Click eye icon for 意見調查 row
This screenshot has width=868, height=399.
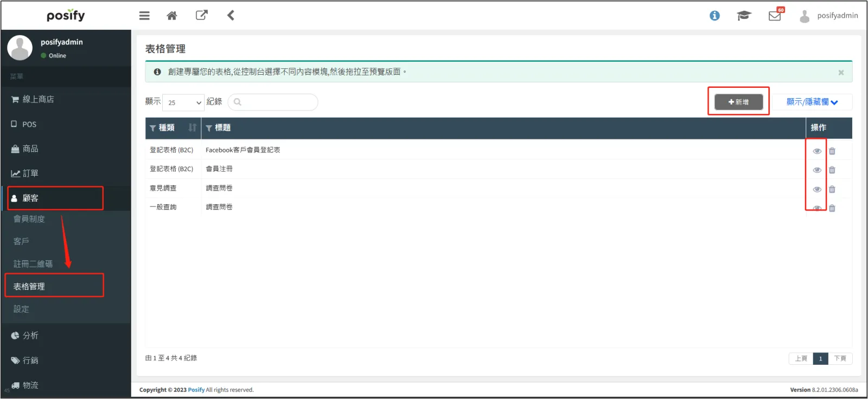pyautogui.click(x=817, y=189)
